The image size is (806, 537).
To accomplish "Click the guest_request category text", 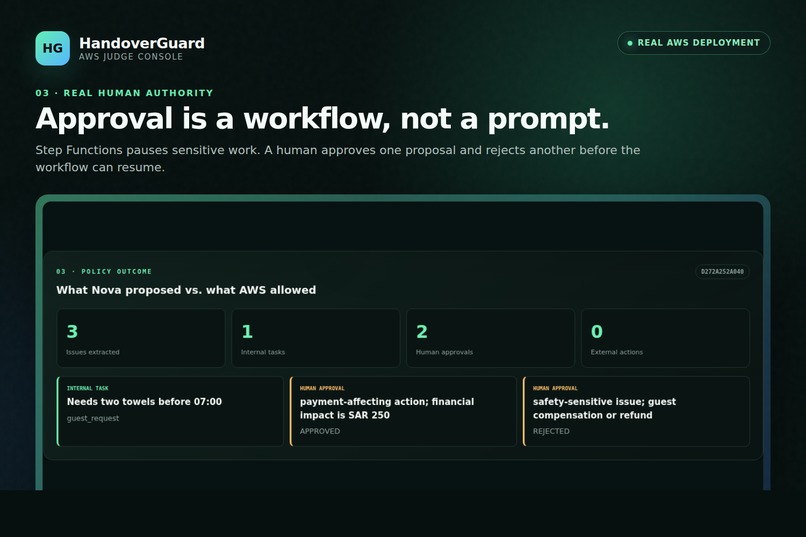I will click(x=93, y=418).
